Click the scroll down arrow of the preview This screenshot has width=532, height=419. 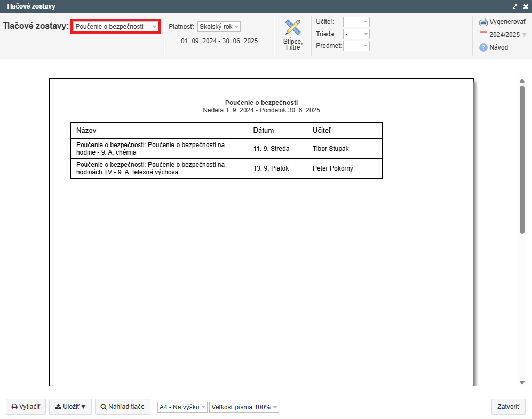coord(522,382)
